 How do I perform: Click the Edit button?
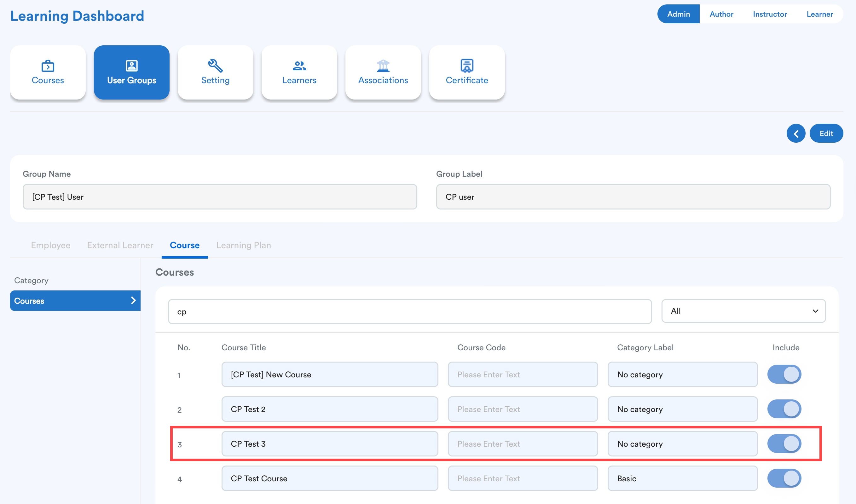tap(826, 134)
